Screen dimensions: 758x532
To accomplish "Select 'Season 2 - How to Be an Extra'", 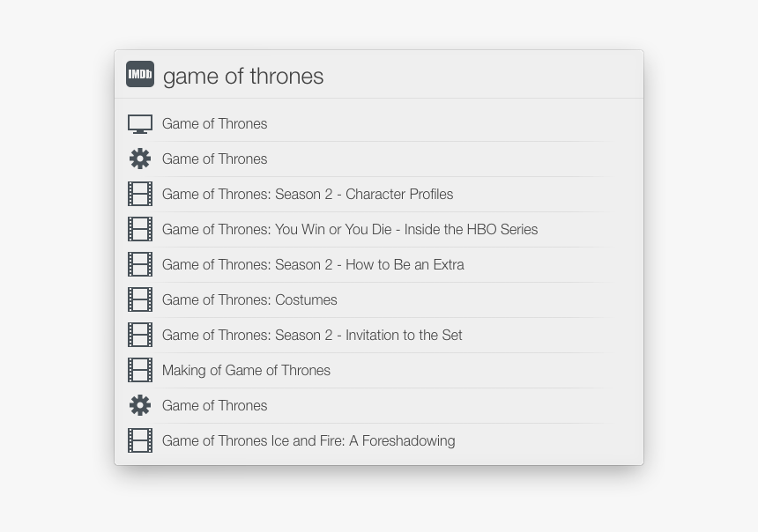I will tap(313, 265).
